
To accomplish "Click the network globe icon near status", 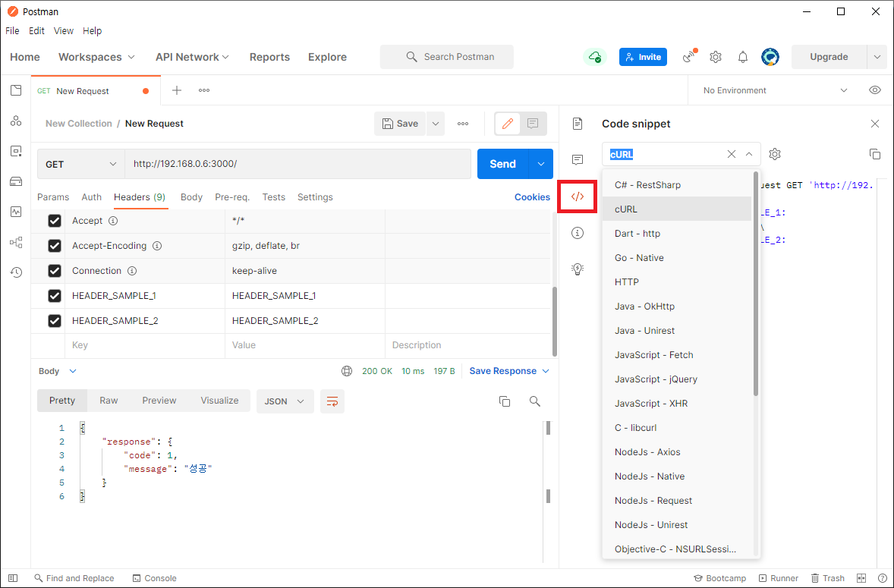I will 347,371.
